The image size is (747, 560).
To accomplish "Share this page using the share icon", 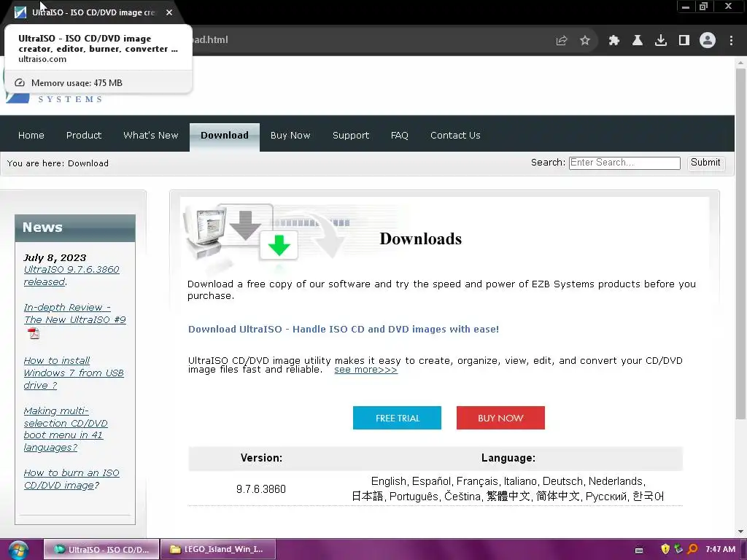I will point(562,41).
